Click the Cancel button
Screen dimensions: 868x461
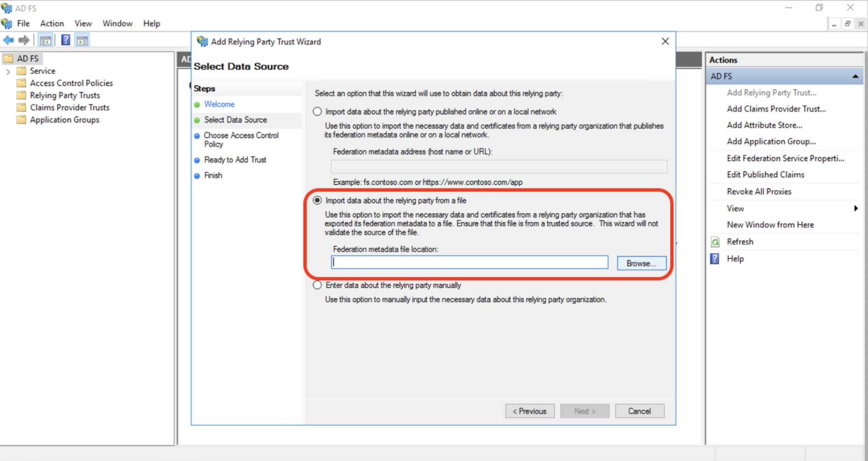coord(639,411)
